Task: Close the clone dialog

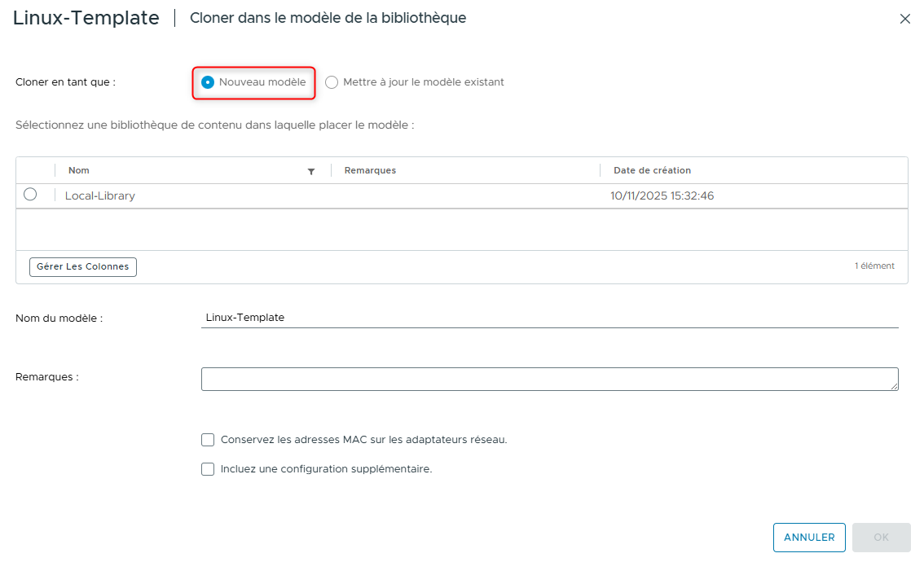Action: coord(904,18)
